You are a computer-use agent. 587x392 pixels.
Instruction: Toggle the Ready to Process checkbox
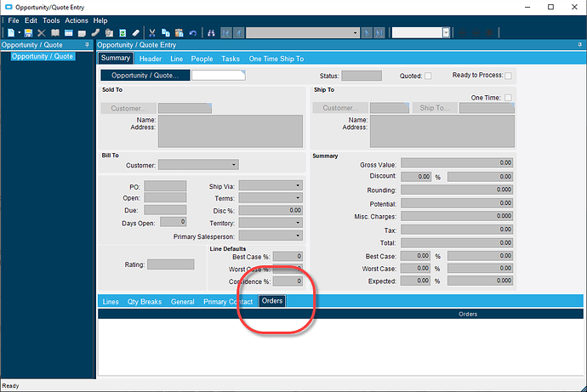pyautogui.click(x=508, y=76)
